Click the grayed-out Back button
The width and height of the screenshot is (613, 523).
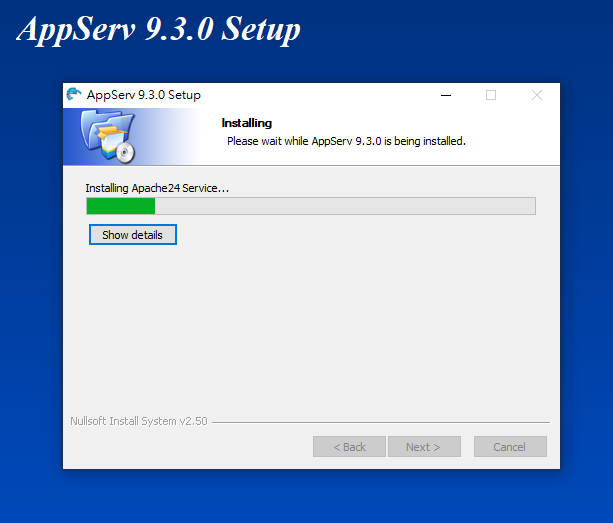pos(349,446)
